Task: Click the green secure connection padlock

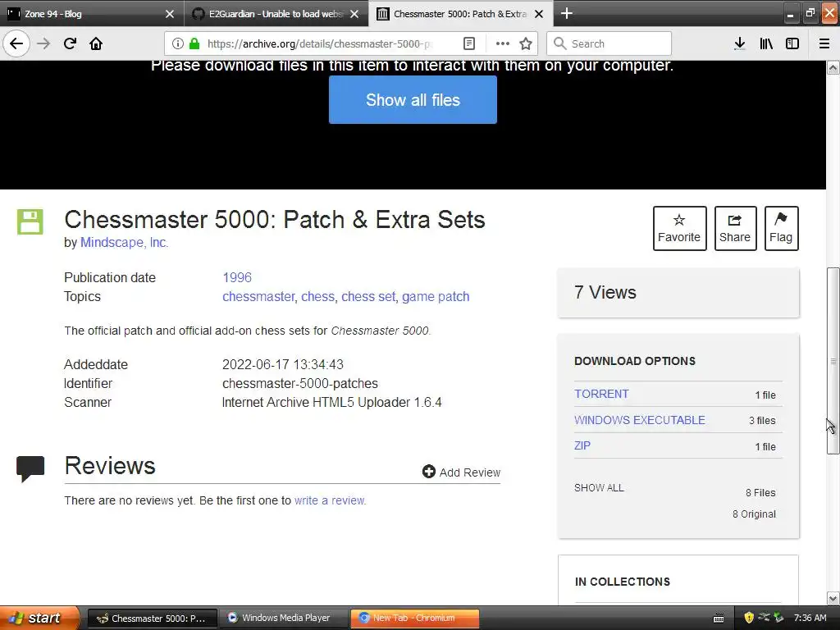Action: point(194,43)
